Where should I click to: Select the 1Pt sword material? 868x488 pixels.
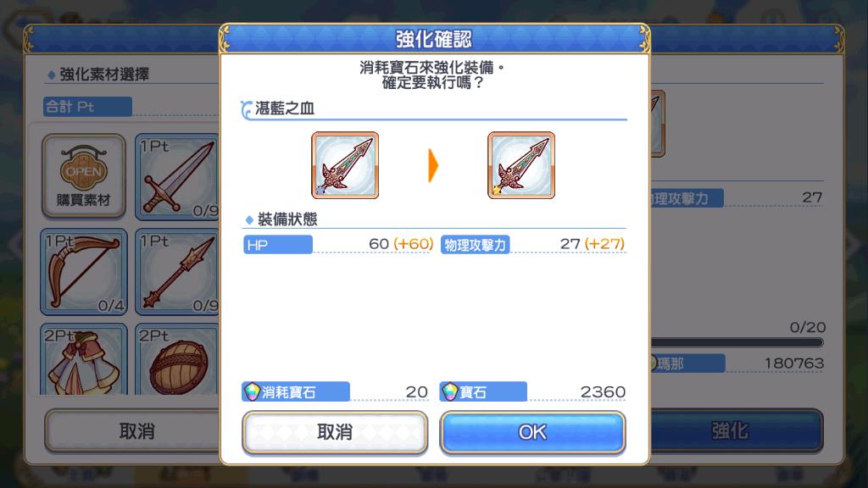(177, 176)
